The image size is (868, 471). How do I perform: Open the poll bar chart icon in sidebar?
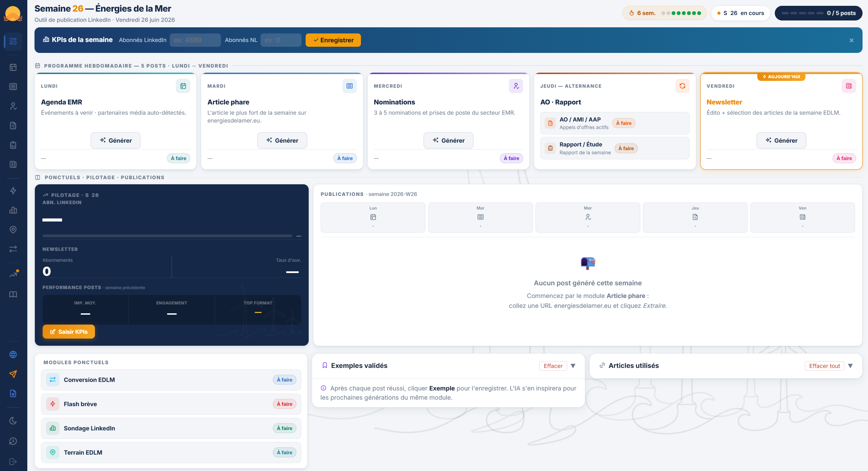(x=13, y=210)
